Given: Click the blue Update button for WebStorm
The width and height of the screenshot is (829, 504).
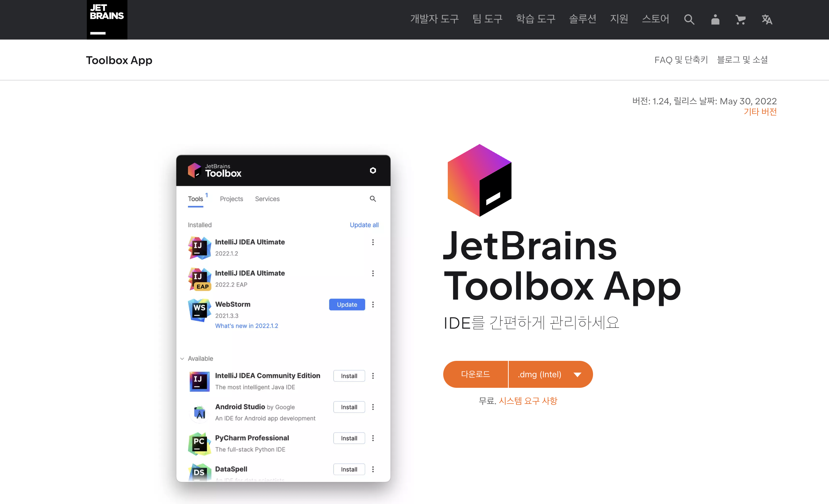Looking at the screenshot, I should click(x=347, y=304).
